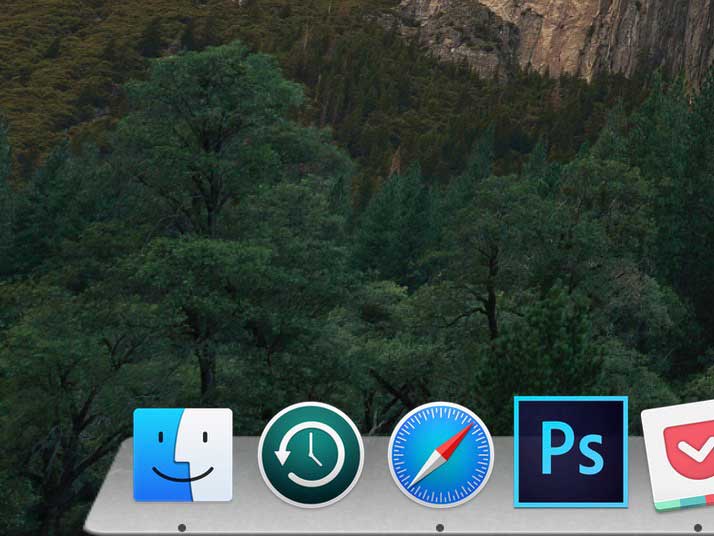Click the red needle of Safari compass
This screenshot has height=536, width=714.
tap(455, 439)
